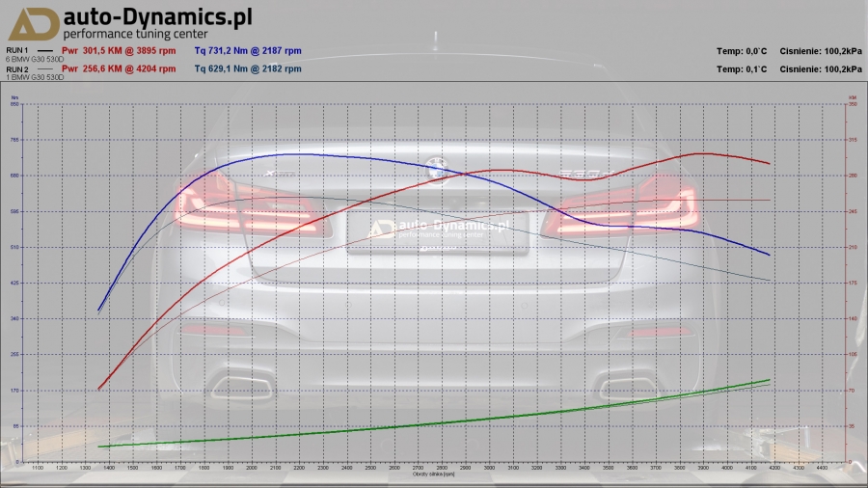Click the 'Obroty silnika [rpm]' axis label
868x488 pixels.
(x=433, y=474)
